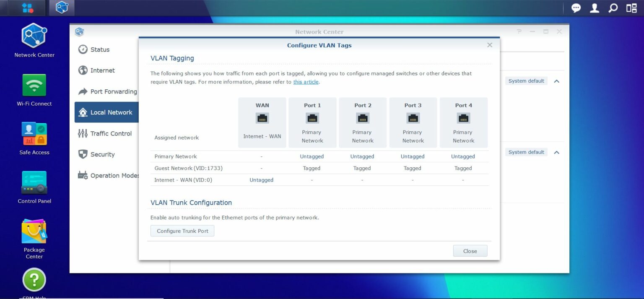The height and width of the screenshot is (299, 644).
Task: Open user account options icon
Action: 595,8
